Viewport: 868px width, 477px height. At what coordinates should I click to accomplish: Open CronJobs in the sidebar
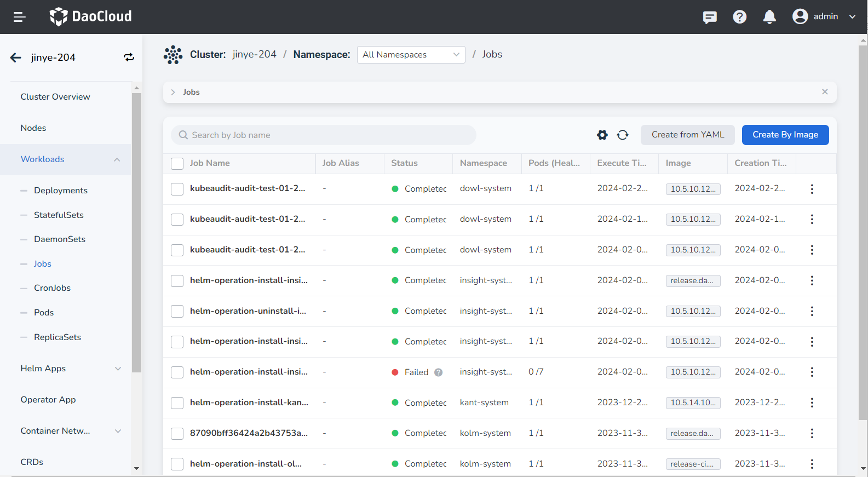pos(52,288)
